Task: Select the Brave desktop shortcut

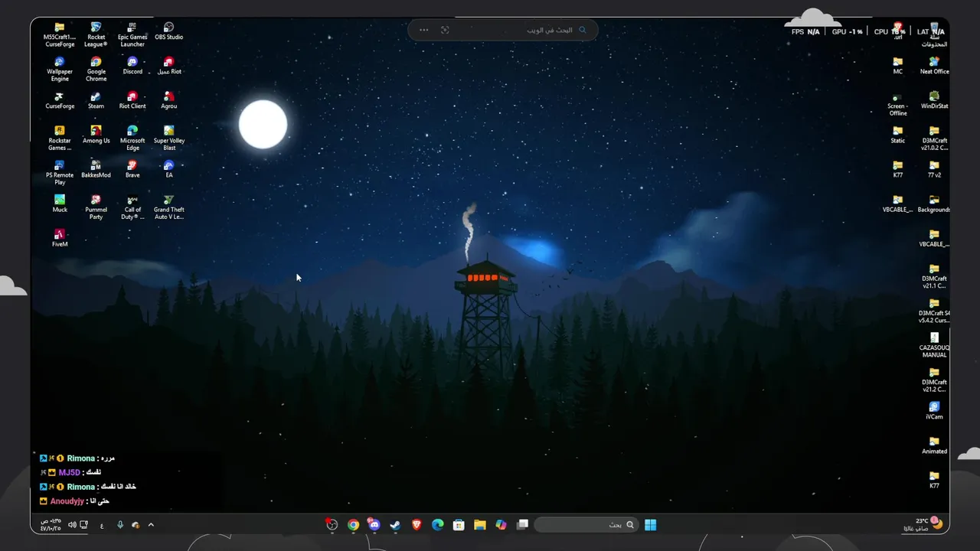Action: point(132,169)
